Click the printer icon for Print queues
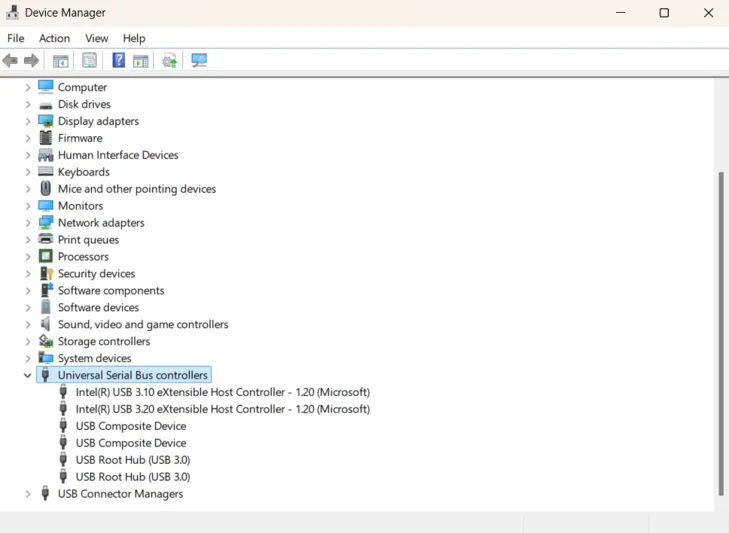Image resolution: width=729 pixels, height=533 pixels. pyautogui.click(x=46, y=239)
